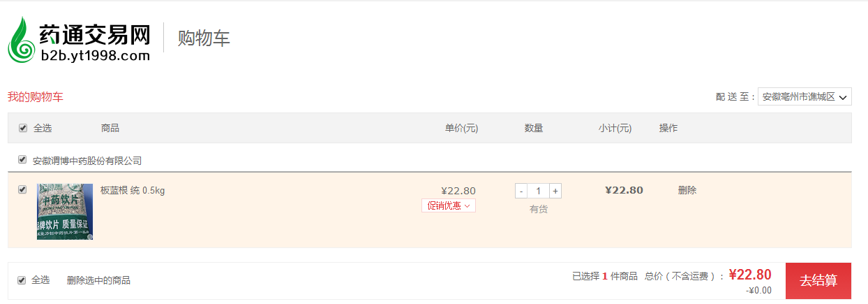
Task: Click the 去结算 checkout button
Action: (818, 281)
